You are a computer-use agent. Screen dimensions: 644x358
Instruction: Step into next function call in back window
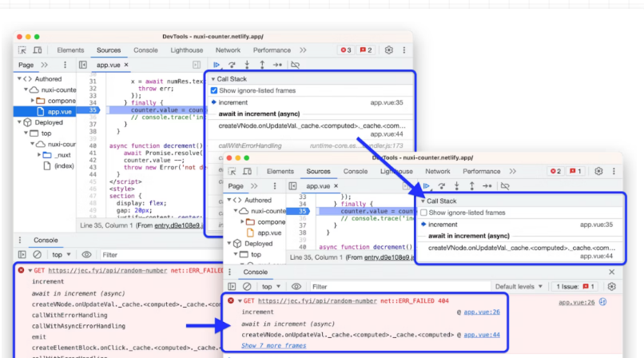[247, 65]
